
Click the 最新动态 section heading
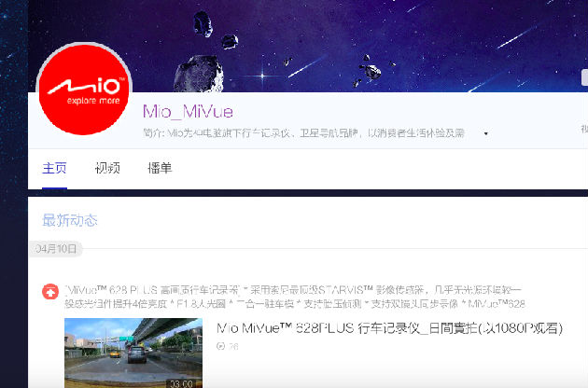point(70,220)
